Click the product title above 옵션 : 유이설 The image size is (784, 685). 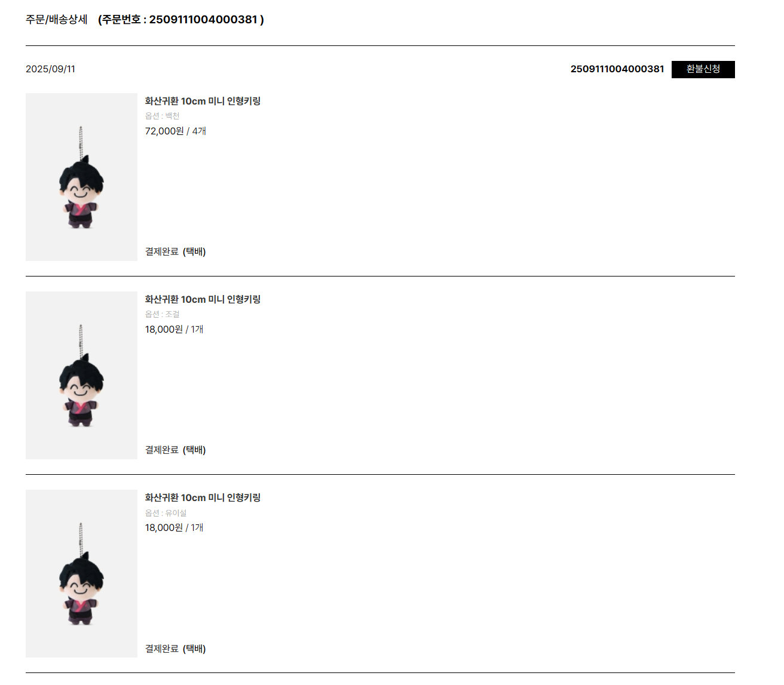203,497
